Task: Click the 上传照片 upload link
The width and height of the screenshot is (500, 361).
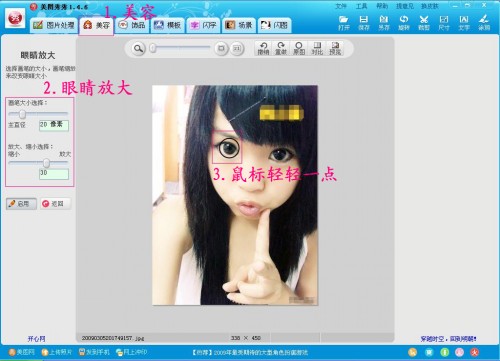Action: point(57,352)
